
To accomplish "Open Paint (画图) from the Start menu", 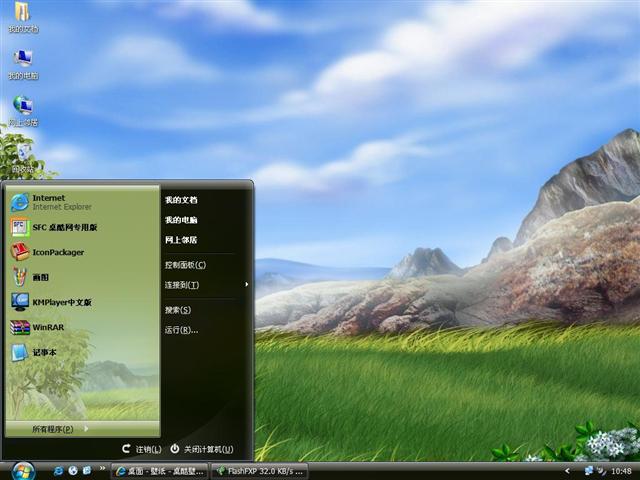I will (x=82, y=277).
